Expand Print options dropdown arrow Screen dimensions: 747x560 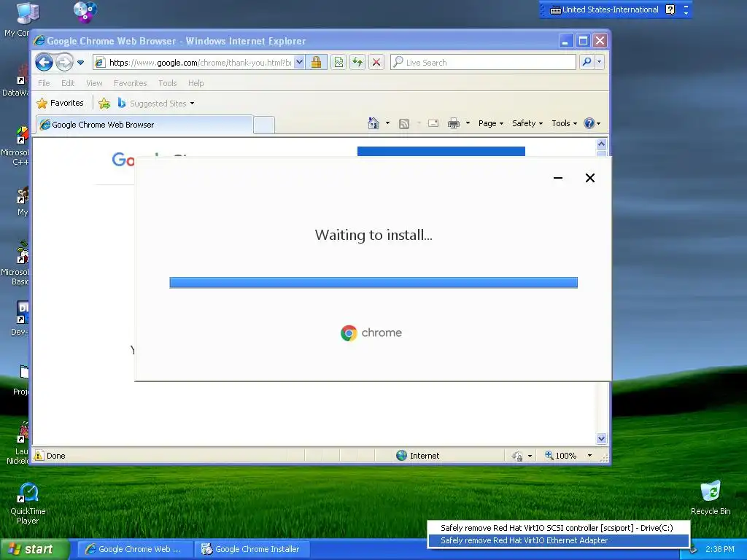[468, 123]
